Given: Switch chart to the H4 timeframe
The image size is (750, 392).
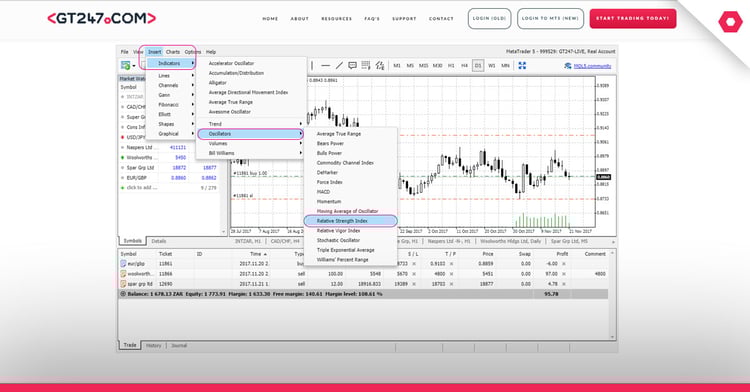Looking at the screenshot, I should tap(464, 65).
